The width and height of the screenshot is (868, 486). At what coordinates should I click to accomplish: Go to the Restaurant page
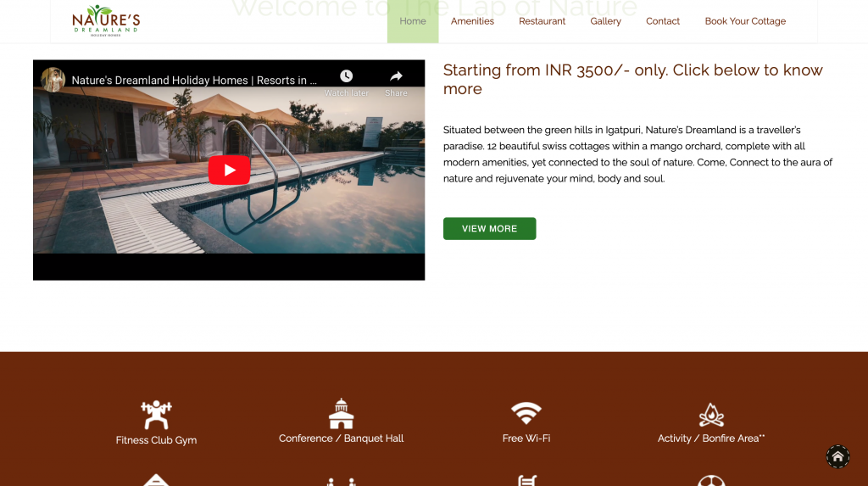[542, 21]
